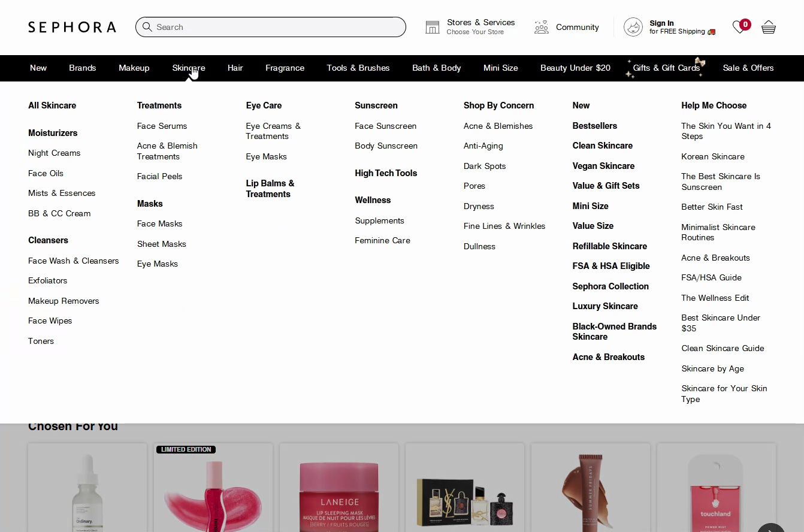Open Stores & Services store icon
The width and height of the screenshot is (804, 532).
coord(433,27)
